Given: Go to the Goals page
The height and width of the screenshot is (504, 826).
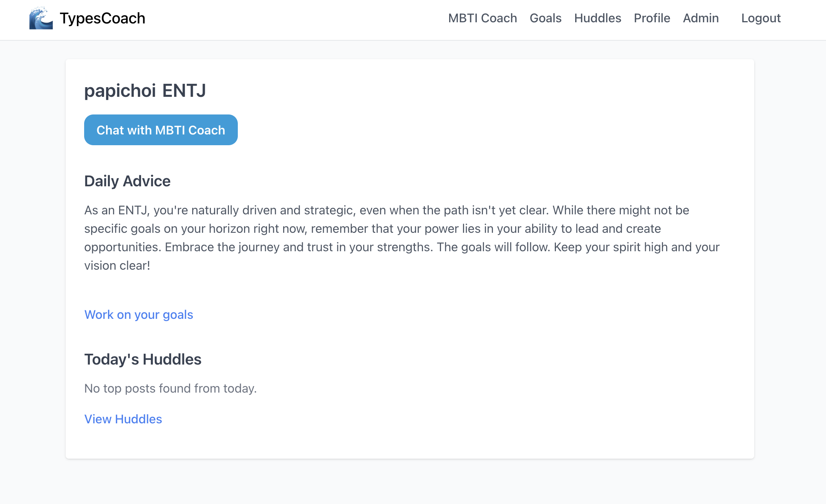Looking at the screenshot, I should click(545, 18).
